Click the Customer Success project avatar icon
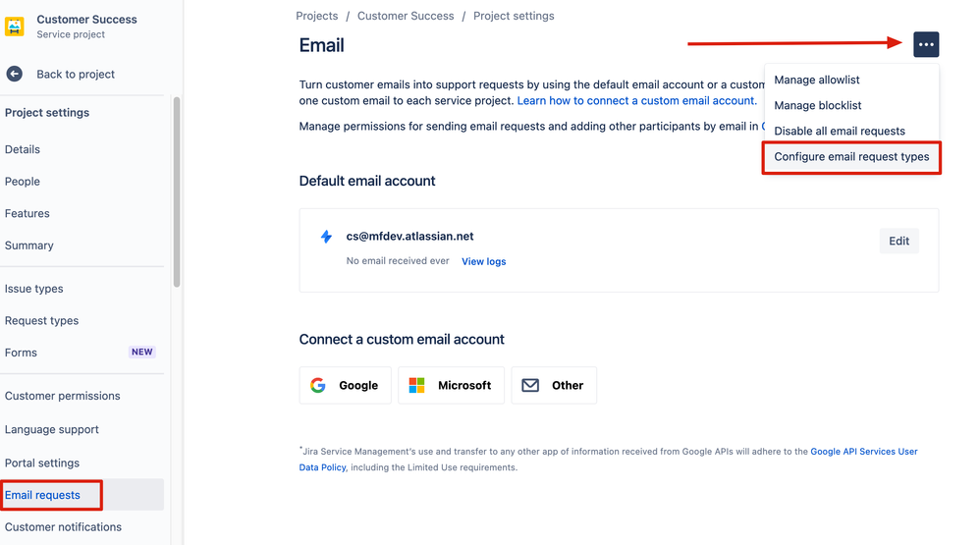 pos(15,27)
